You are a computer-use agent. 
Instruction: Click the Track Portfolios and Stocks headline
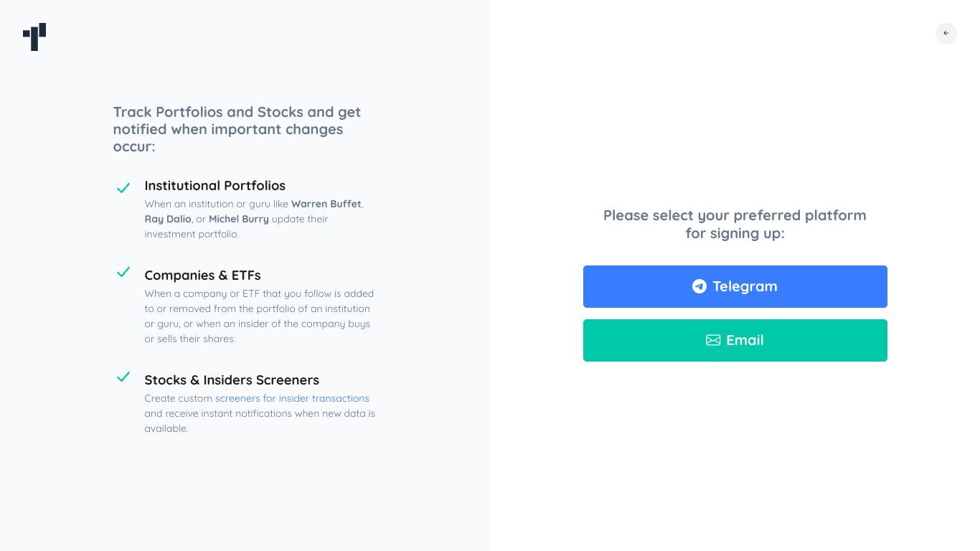(x=237, y=129)
